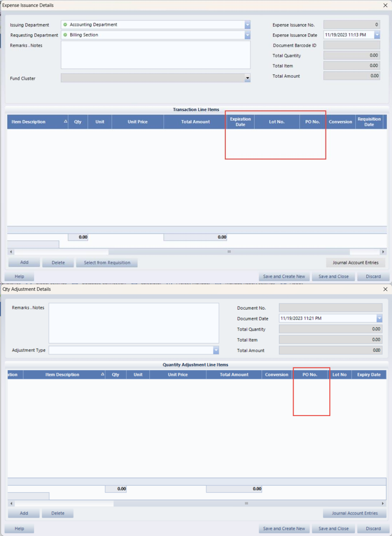Image resolution: width=392 pixels, height=536 pixels.
Task: Type in Expense Issuance Remarks Notes box
Action: point(156,55)
